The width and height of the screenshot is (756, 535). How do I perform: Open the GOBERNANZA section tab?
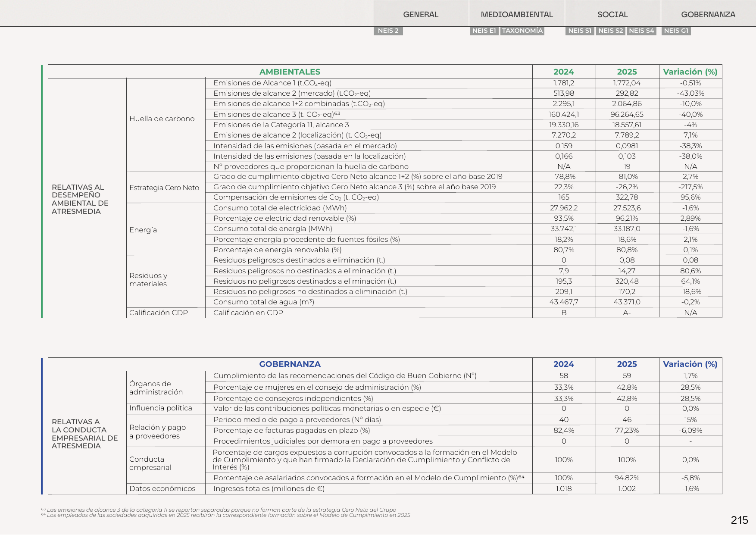pyautogui.click(x=708, y=14)
